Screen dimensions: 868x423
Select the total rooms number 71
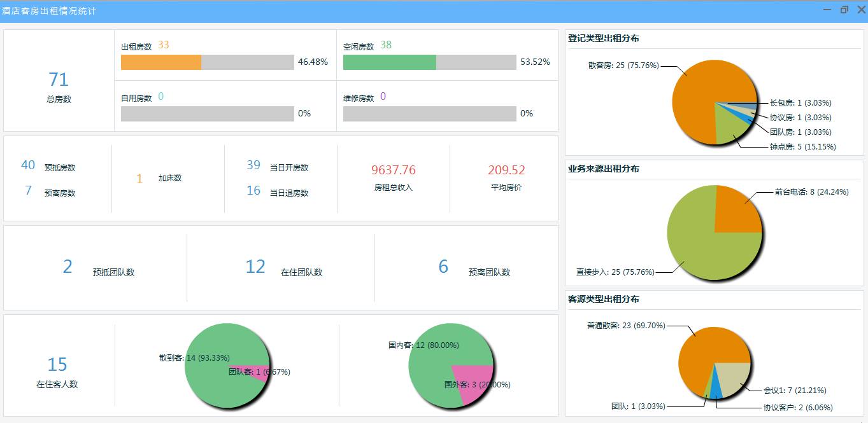click(x=59, y=80)
